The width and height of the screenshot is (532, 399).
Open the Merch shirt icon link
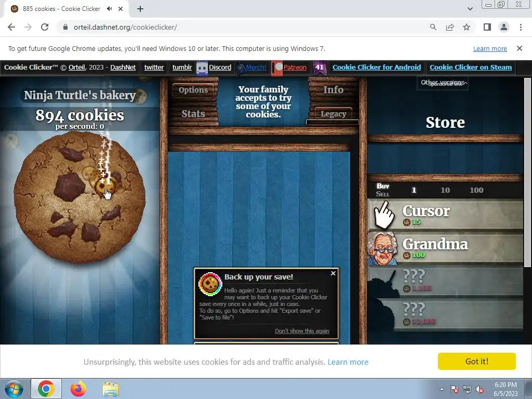click(241, 68)
